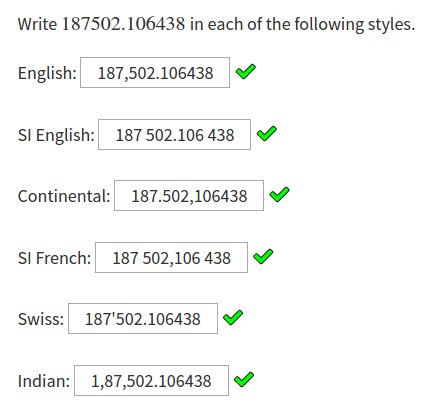Click the "English:" label

click(x=47, y=73)
